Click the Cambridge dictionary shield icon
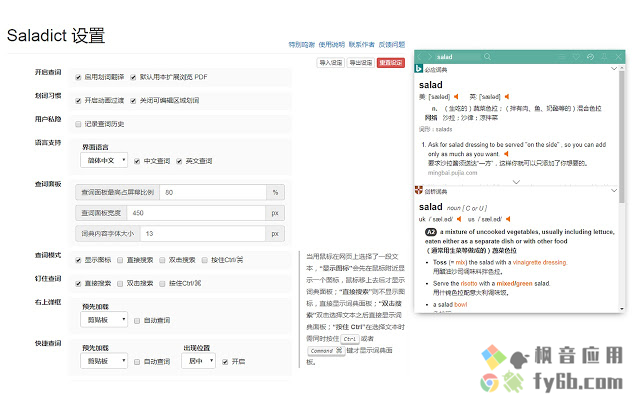This screenshot has width=640, height=400. (x=418, y=190)
